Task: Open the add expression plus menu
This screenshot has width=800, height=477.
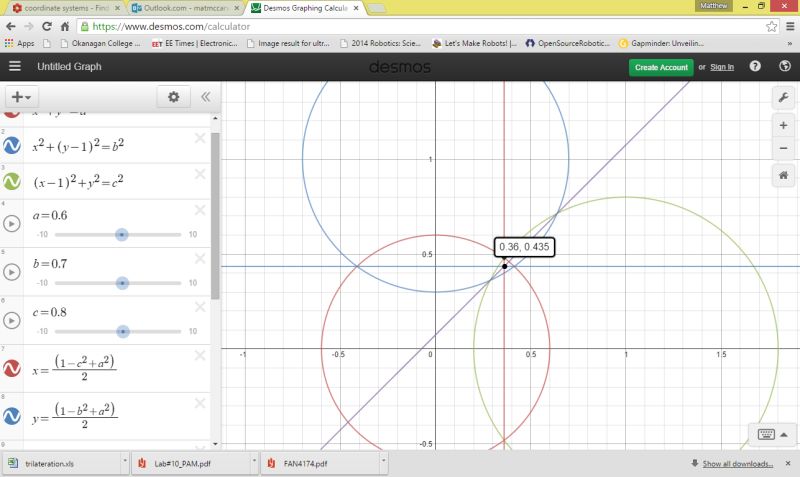Action: coord(21,97)
